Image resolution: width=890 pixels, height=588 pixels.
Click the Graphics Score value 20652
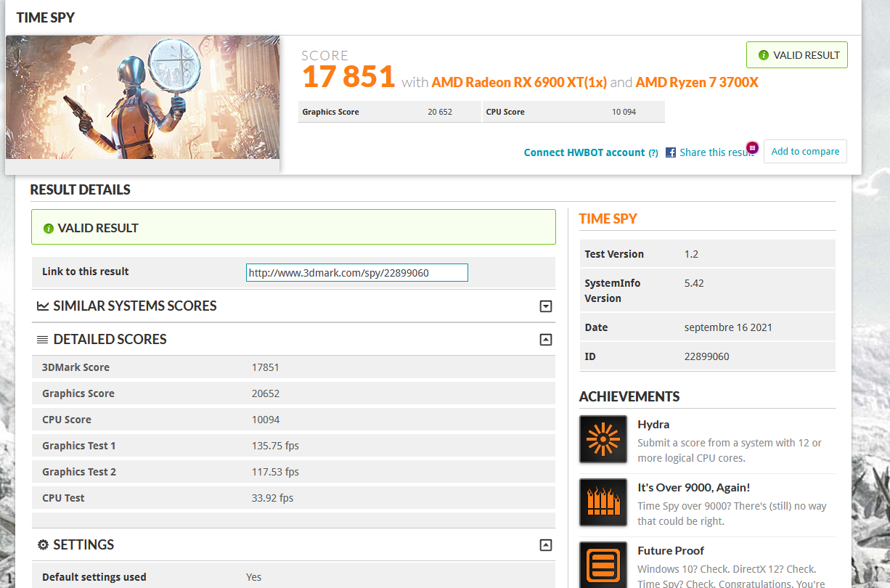[x=266, y=393]
